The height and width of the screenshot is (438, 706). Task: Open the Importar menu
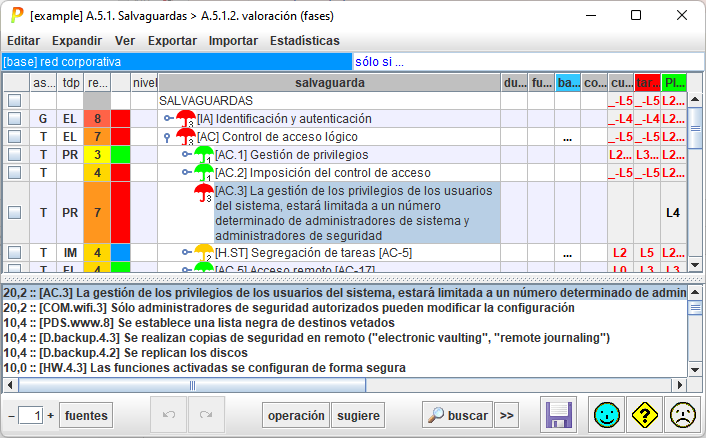[233, 41]
